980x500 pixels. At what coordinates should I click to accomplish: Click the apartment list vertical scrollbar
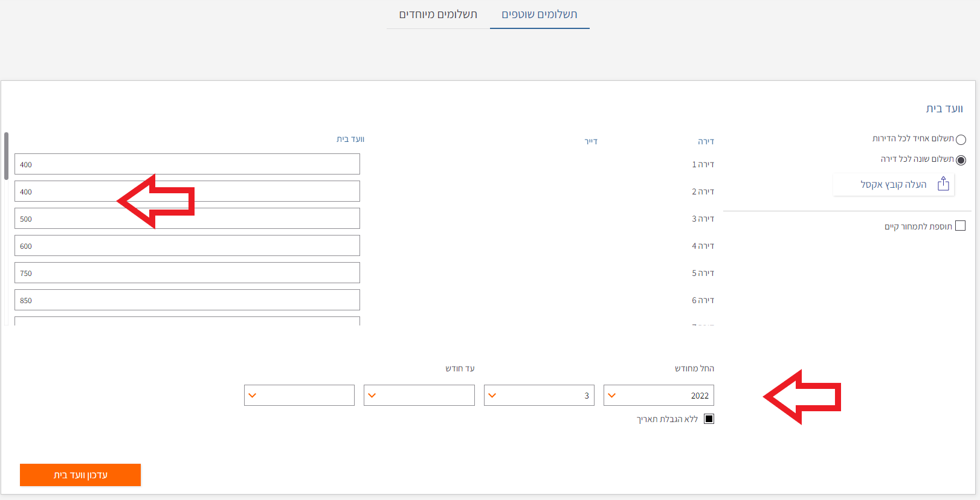(6, 157)
